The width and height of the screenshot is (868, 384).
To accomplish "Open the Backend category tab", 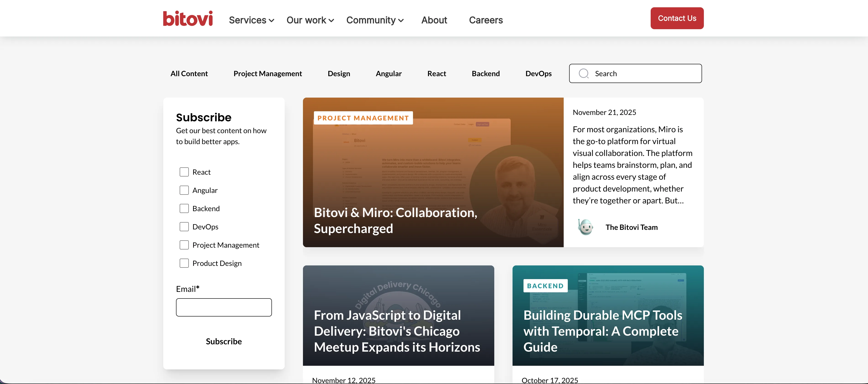I will click(x=486, y=73).
